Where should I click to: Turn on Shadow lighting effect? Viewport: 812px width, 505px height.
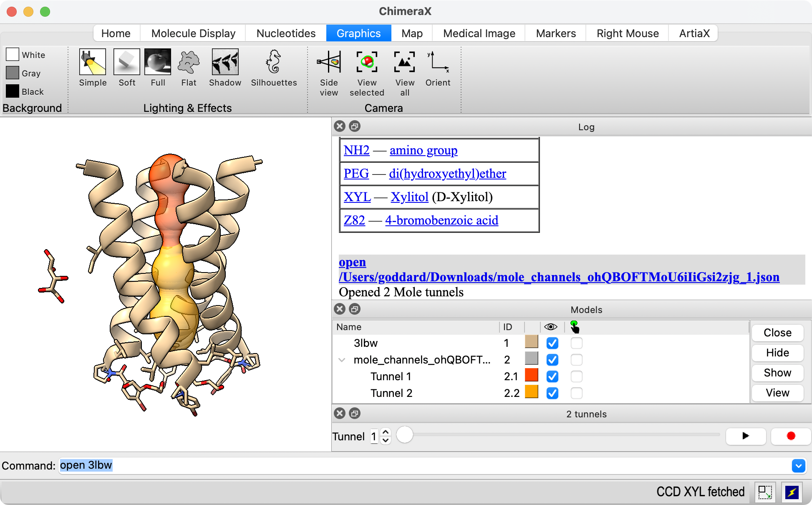(x=225, y=63)
